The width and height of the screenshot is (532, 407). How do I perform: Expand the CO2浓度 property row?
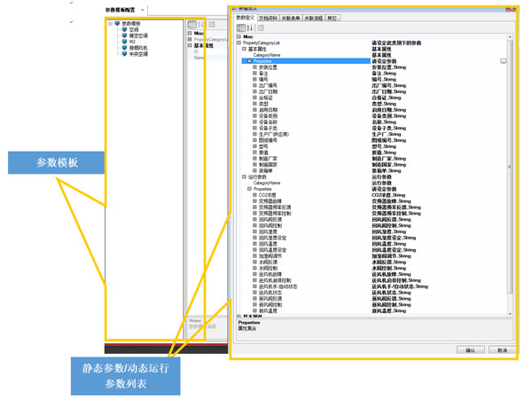(x=254, y=195)
